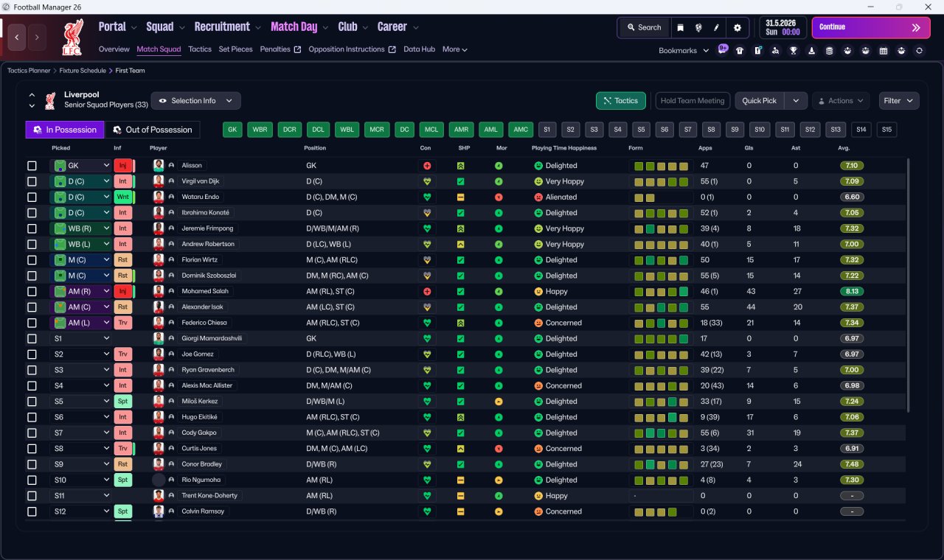Open the pencil notes icon in the top bar
The width and height of the screenshot is (944, 560).
coord(716,27)
